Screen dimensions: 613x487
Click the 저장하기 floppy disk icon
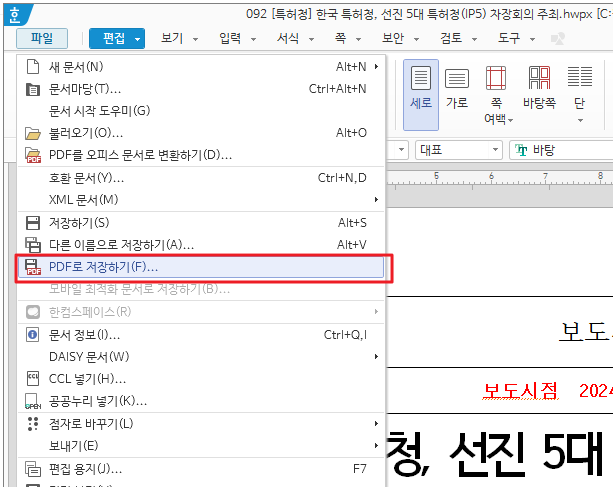pyautogui.click(x=33, y=223)
